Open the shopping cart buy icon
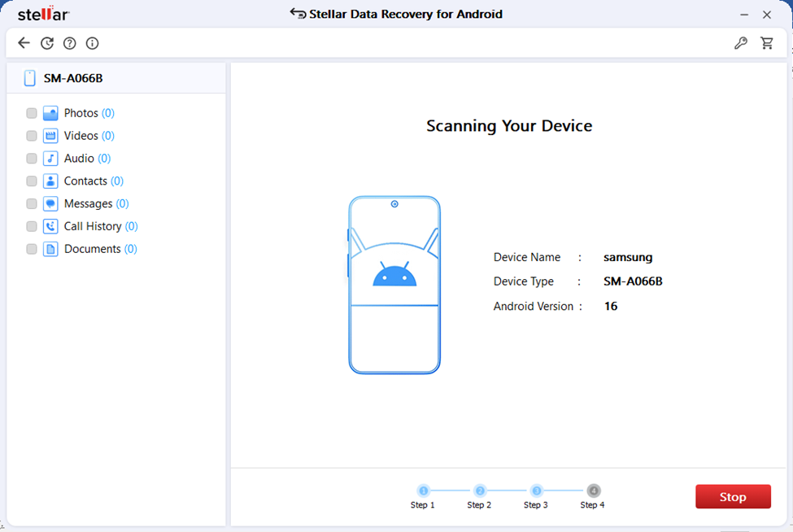793x532 pixels. click(x=767, y=43)
